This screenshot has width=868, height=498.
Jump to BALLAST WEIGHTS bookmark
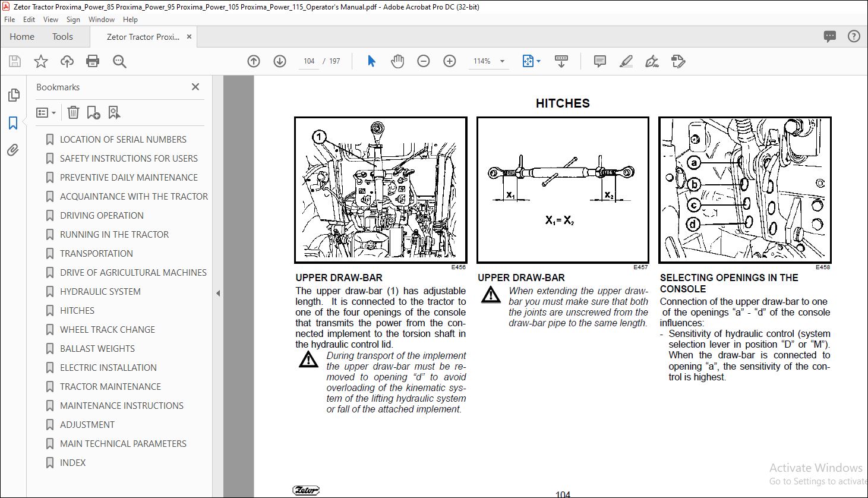coord(97,349)
